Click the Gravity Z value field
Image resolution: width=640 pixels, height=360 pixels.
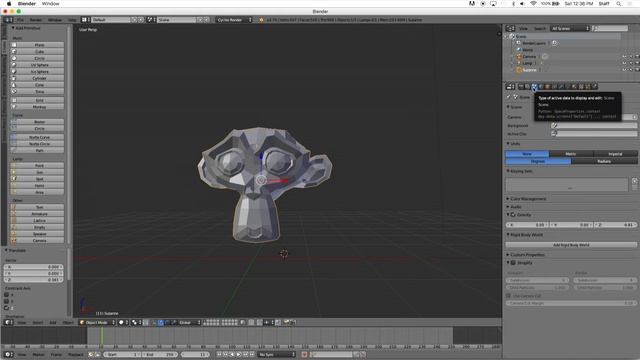point(615,225)
